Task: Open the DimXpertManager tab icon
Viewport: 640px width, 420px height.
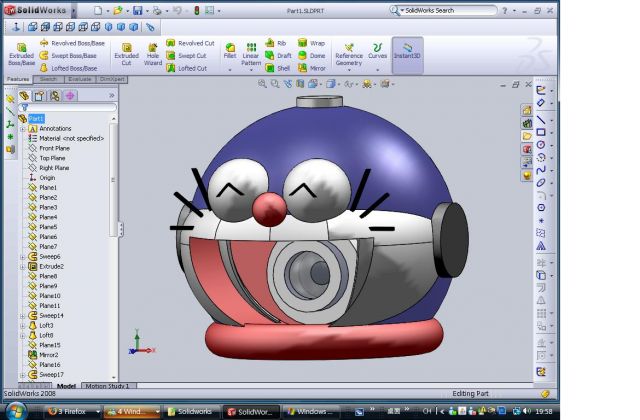Action: click(x=70, y=96)
